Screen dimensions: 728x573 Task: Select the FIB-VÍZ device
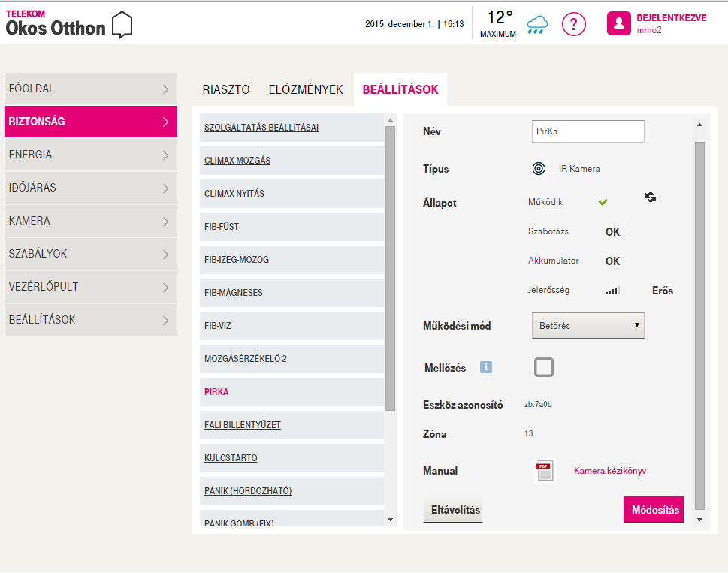pos(292,326)
